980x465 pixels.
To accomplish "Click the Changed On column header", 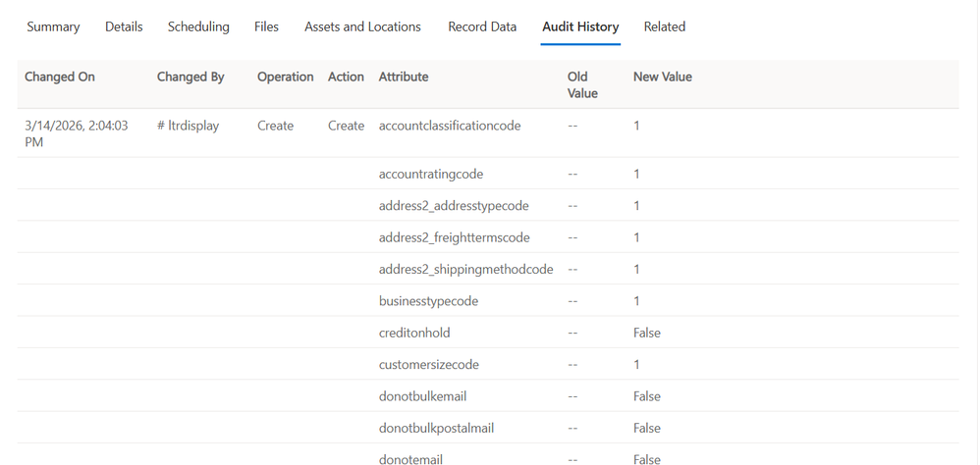I will pos(60,77).
